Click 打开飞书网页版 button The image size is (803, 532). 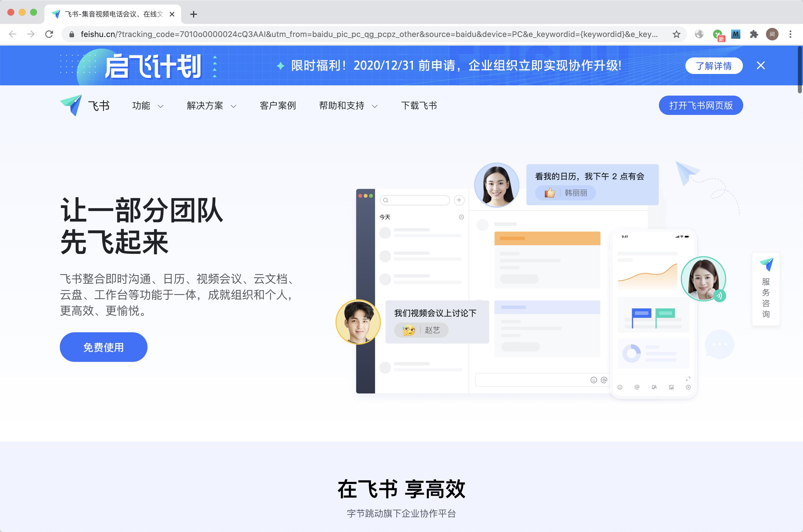700,105
